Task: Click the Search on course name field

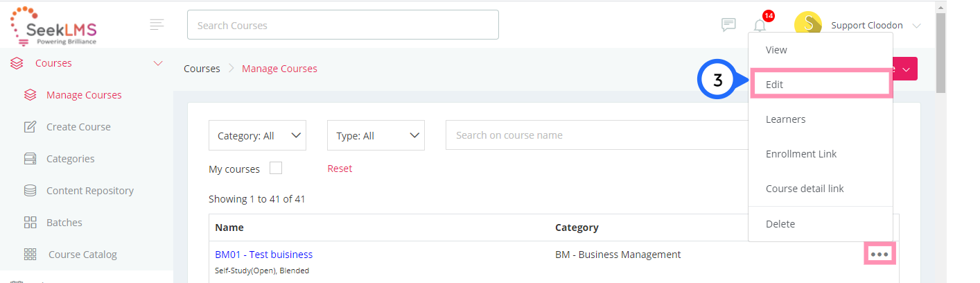Action: 597,135
